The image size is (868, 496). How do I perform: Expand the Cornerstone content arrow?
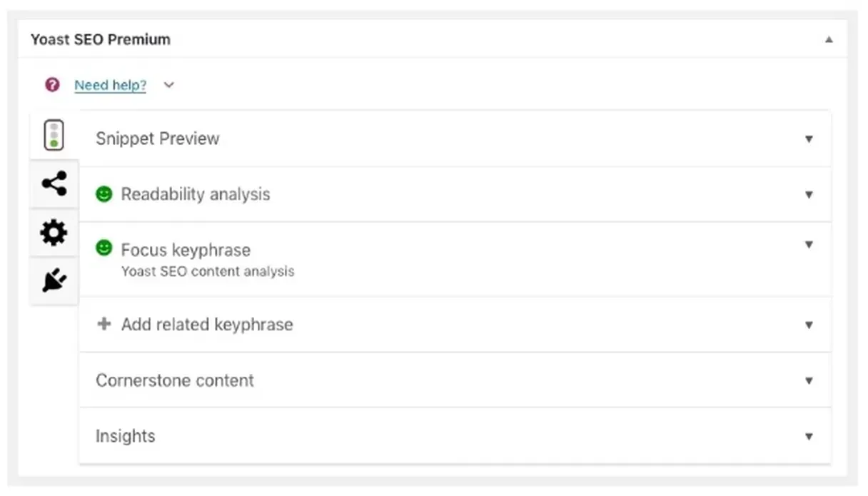809,380
